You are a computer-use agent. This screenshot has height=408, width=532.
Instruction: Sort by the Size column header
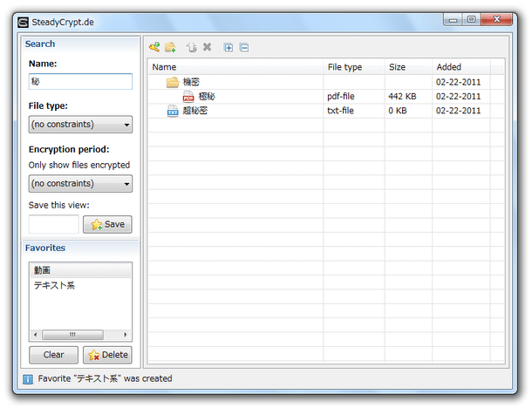click(408, 67)
